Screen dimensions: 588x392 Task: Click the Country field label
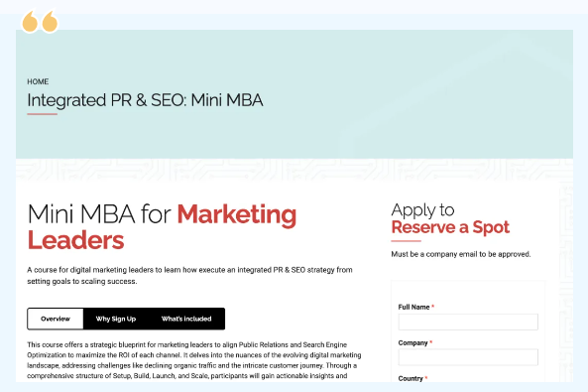pos(411,378)
